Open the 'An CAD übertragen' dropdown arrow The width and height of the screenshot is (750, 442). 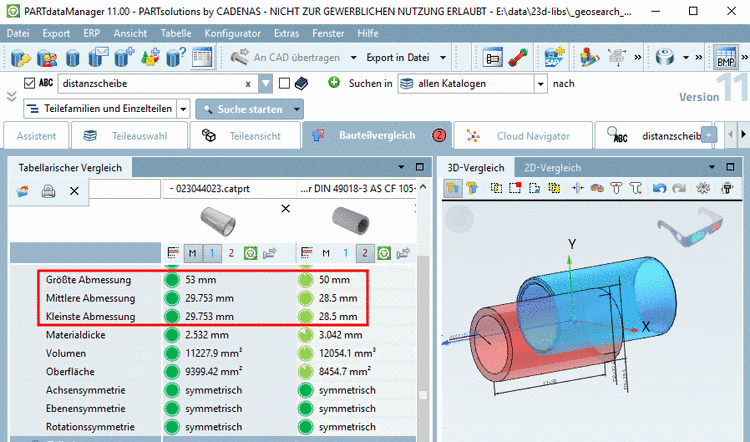[x=353, y=57]
